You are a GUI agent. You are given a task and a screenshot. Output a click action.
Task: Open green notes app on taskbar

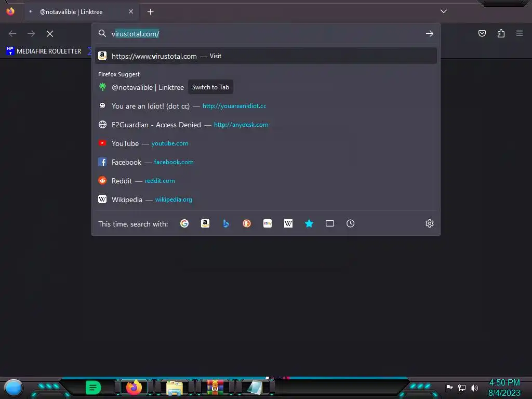click(x=94, y=388)
